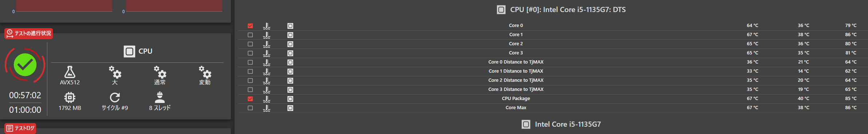Click the AVX512 flask icon
Viewport: 868px width, 134px height.
point(70,72)
